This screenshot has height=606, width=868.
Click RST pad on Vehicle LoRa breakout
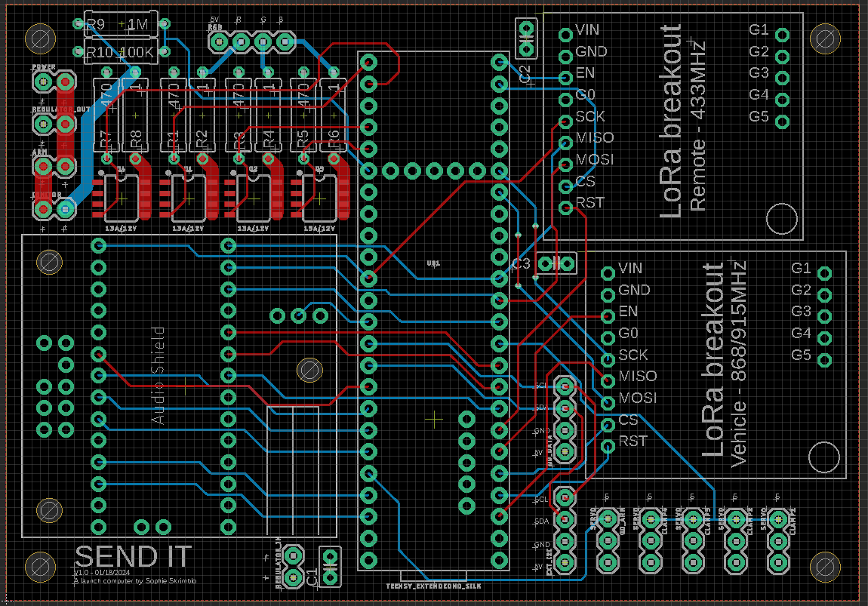(608, 446)
